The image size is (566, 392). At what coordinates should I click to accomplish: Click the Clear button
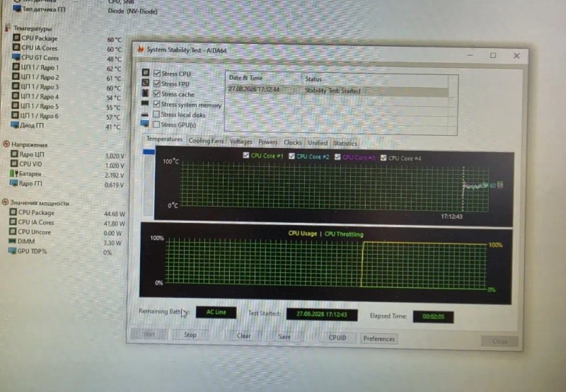[x=243, y=335]
